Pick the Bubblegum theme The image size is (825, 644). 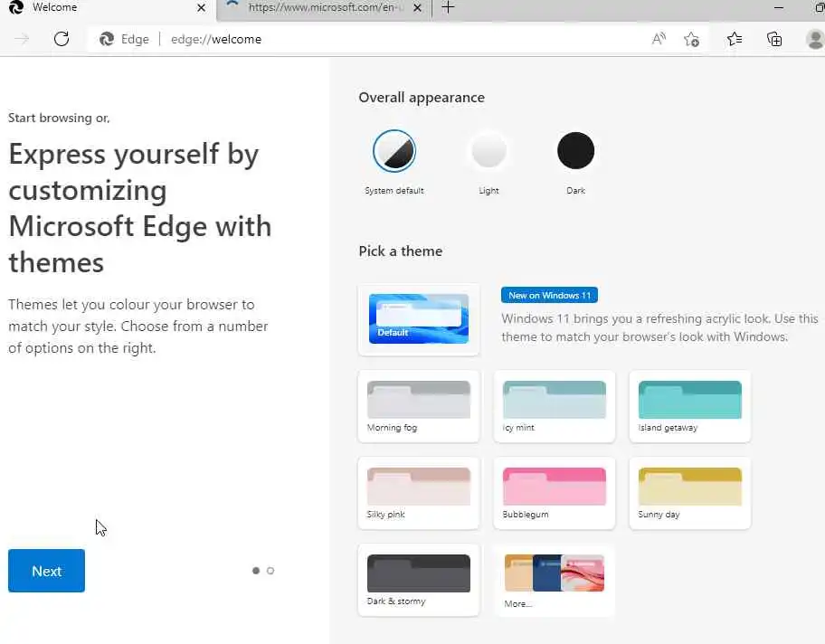click(554, 493)
